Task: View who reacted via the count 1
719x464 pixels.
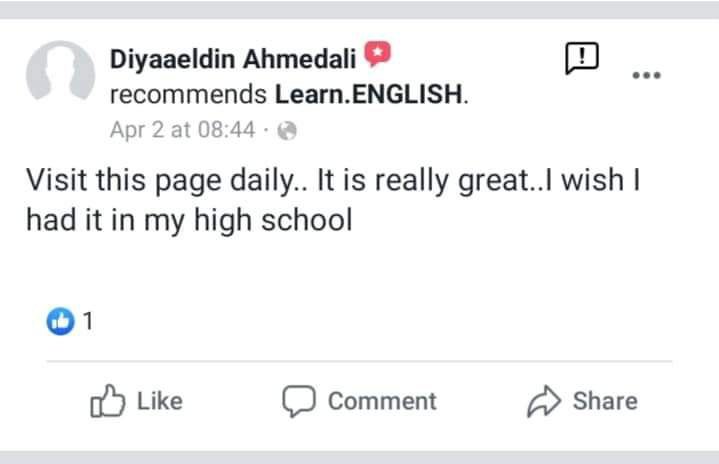Action: pyautogui.click(x=88, y=321)
